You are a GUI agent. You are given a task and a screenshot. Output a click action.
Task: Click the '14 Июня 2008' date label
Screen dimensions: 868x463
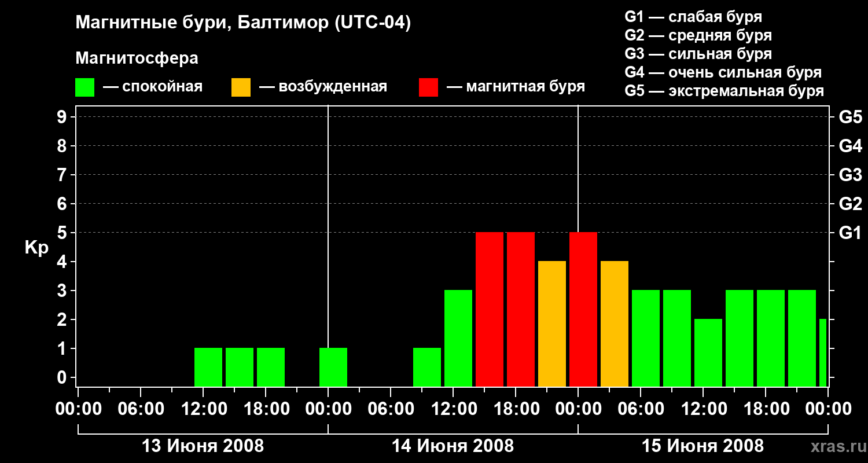point(453,446)
